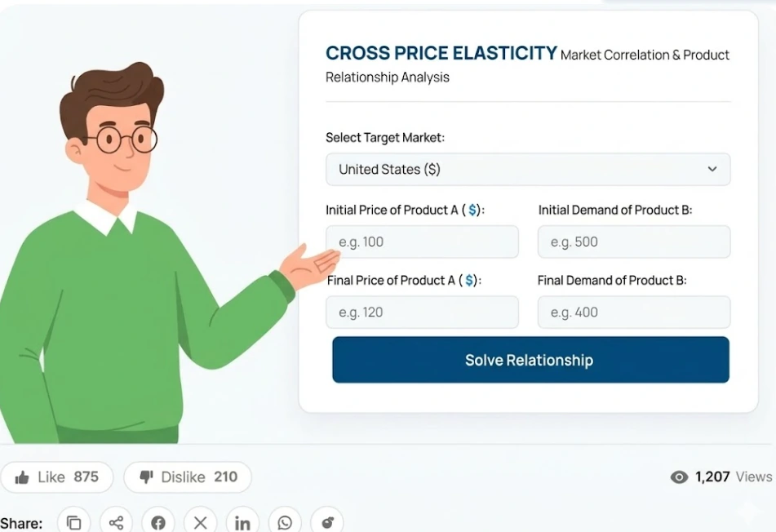Click the Final Demand of Product B field
This screenshot has width=776, height=532.
click(x=633, y=312)
